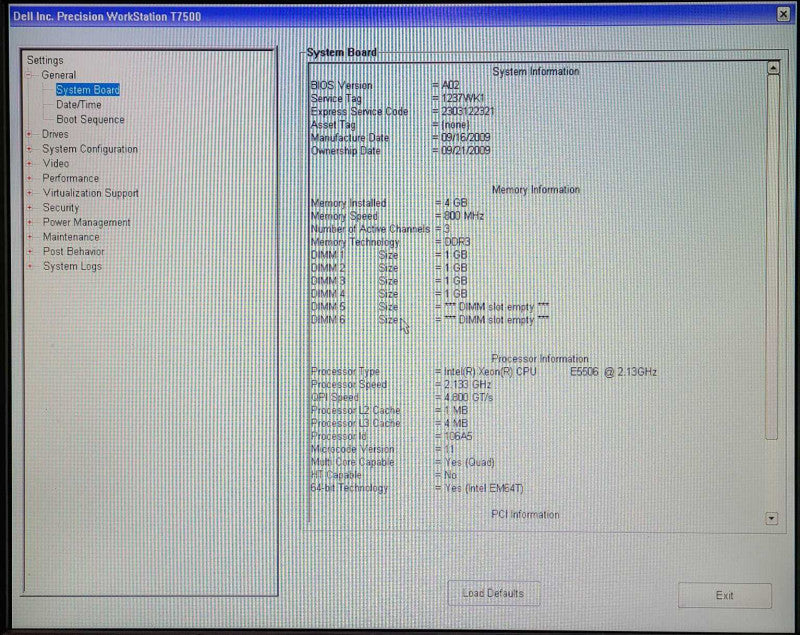Click the DIMM 6 slot empty row
Viewport: 800px width, 635px height.
tap(430, 320)
